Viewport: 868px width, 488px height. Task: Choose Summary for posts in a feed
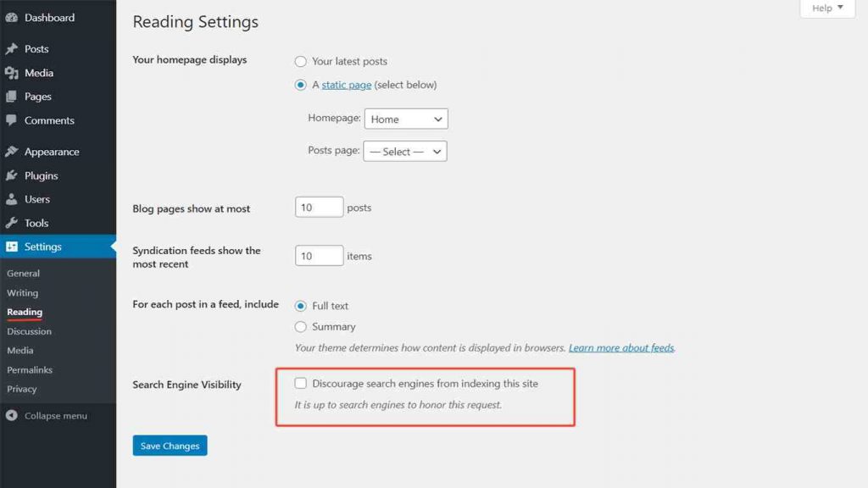[301, 326]
